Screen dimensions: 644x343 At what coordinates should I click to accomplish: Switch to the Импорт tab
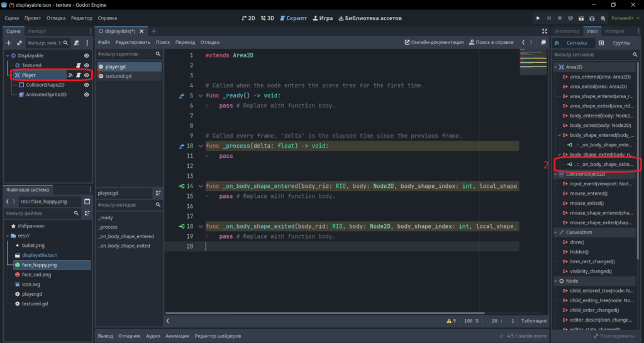click(37, 31)
